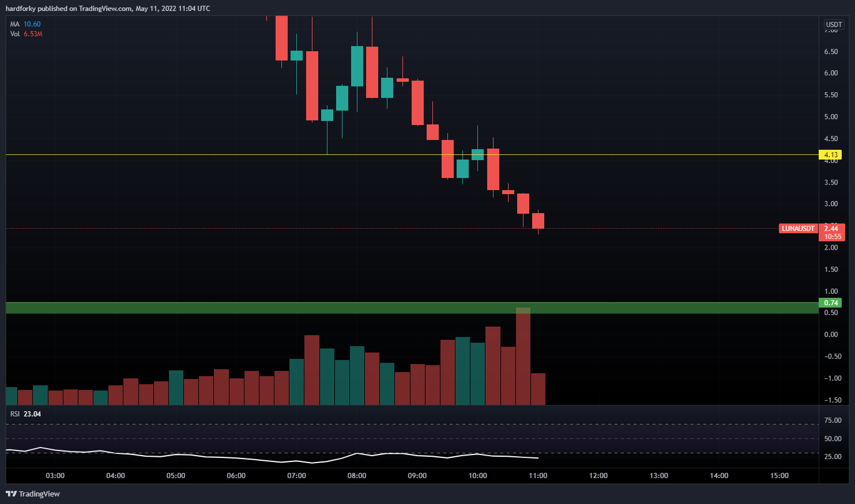
Task: Click the 75.00 RSI scale label
Action: coord(833,420)
